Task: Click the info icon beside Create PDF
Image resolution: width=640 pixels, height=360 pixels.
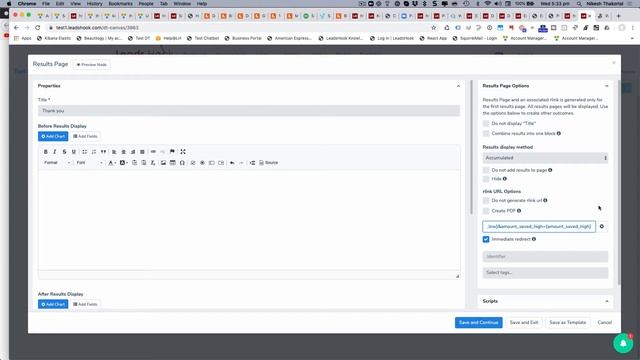Action: (519, 211)
